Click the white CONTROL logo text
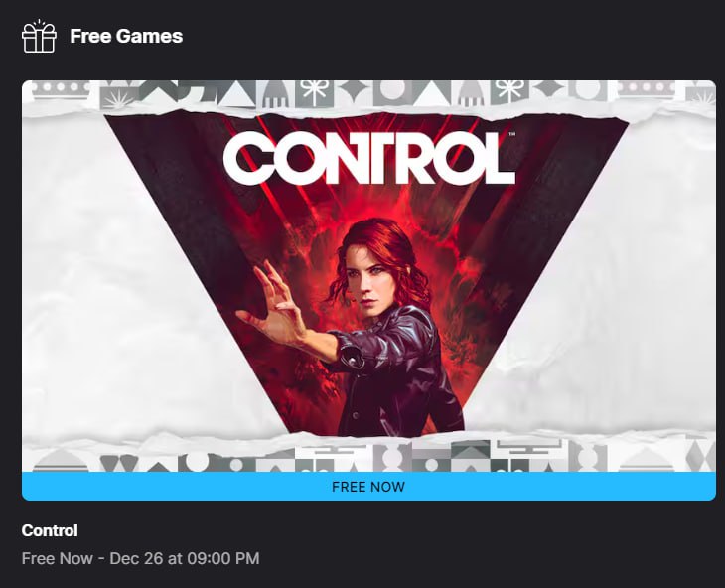This screenshot has width=725, height=588. [x=368, y=158]
